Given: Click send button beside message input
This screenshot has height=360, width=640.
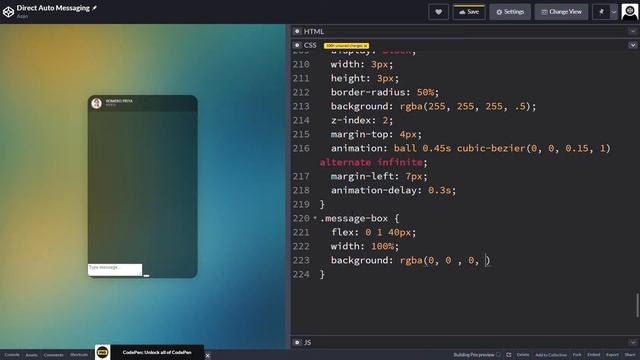Looking at the screenshot, I should point(147,276).
